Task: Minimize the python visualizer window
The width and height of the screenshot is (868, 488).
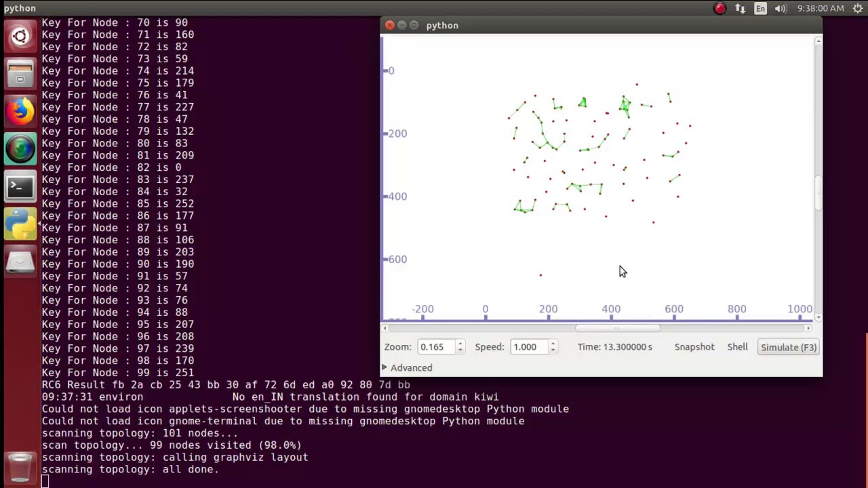Action: click(x=401, y=25)
